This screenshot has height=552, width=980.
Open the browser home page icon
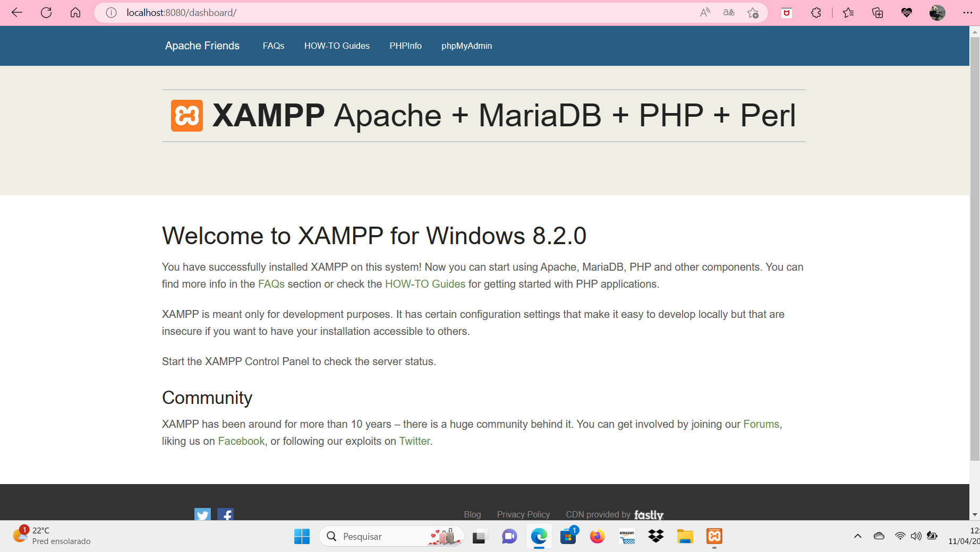(75, 12)
